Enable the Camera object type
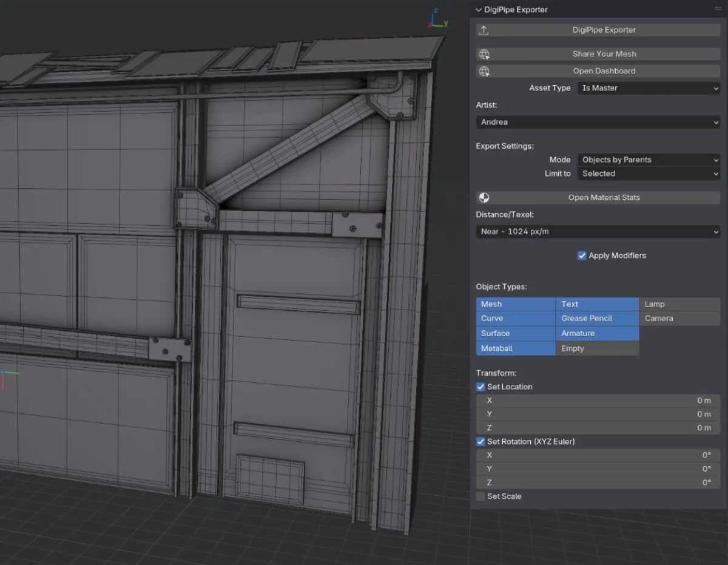The image size is (728, 565). [680, 319]
